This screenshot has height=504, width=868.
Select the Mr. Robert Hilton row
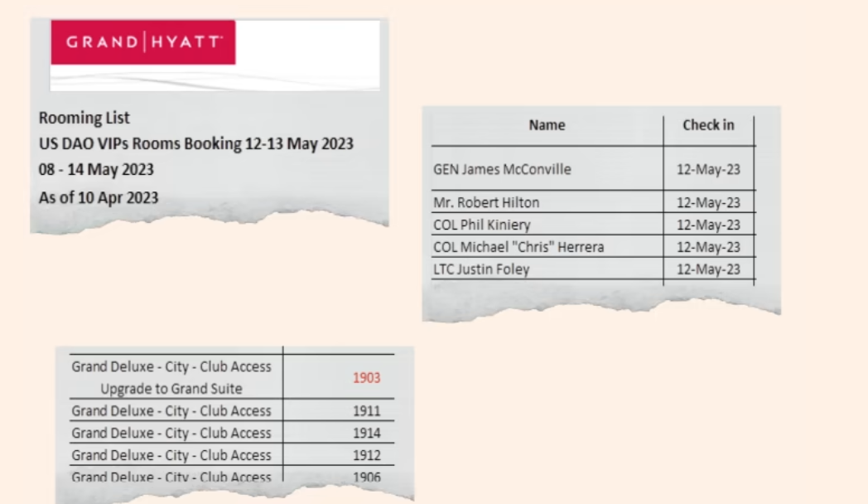[x=486, y=202]
